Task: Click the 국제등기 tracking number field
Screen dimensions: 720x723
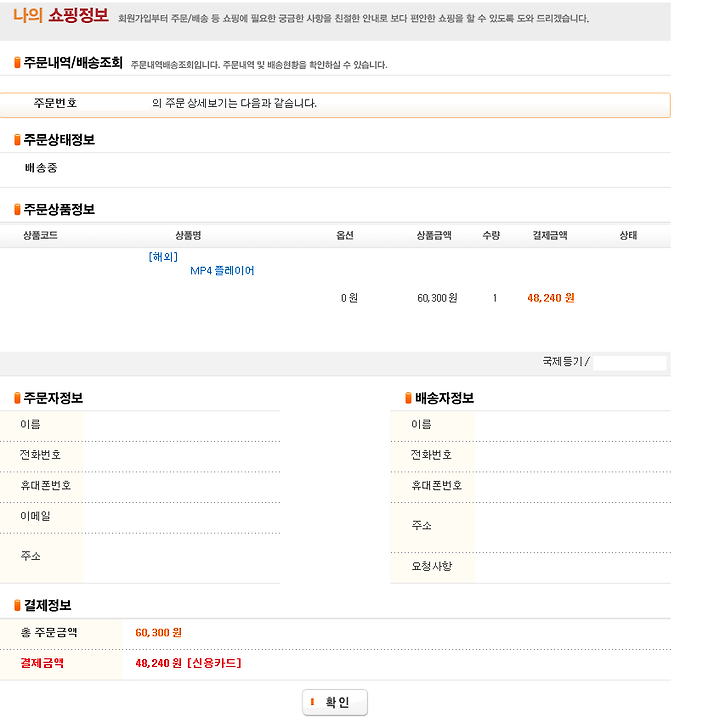Action: point(630,362)
